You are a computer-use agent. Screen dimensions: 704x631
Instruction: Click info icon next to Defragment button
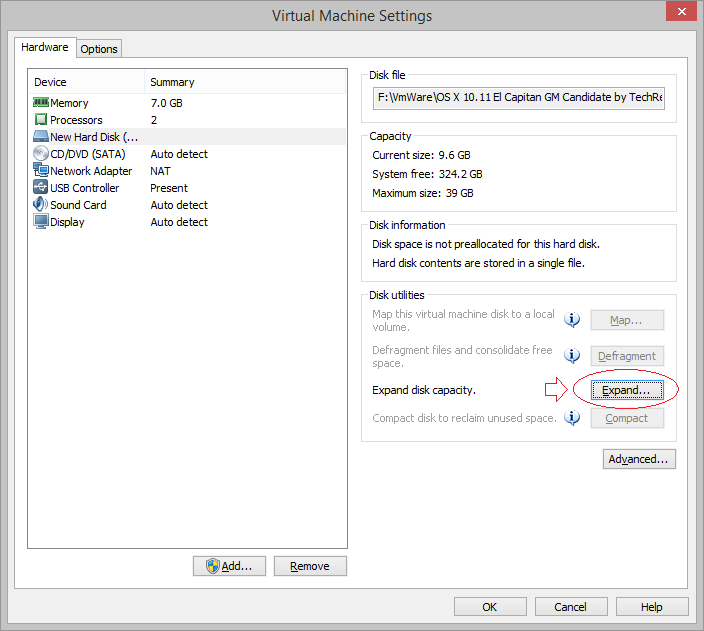click(x=572, y=356)
